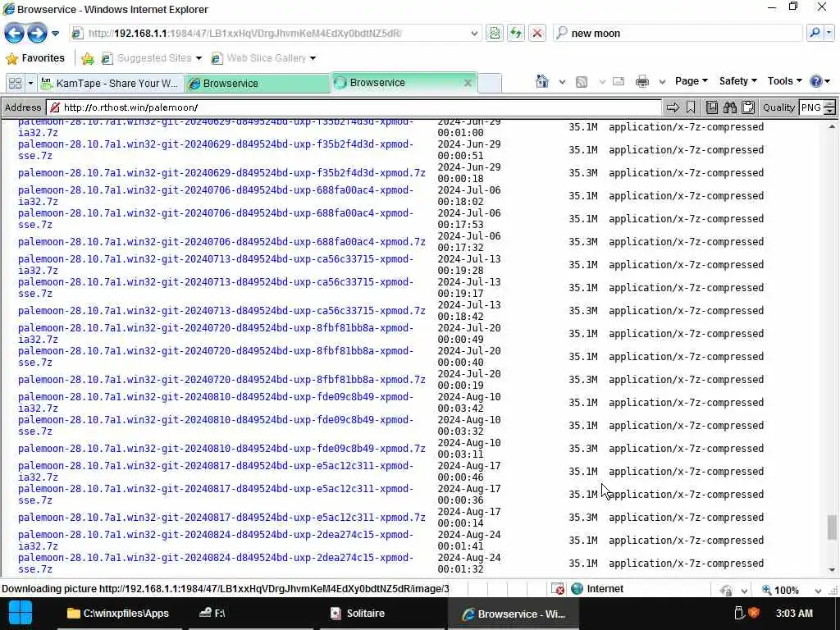Open the Windows Start button

click(21, 614)
